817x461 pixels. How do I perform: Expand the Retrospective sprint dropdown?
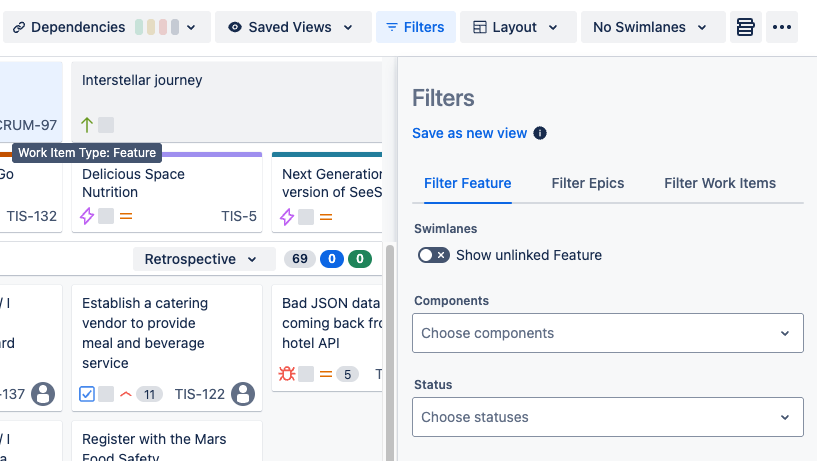coord(204,259)
